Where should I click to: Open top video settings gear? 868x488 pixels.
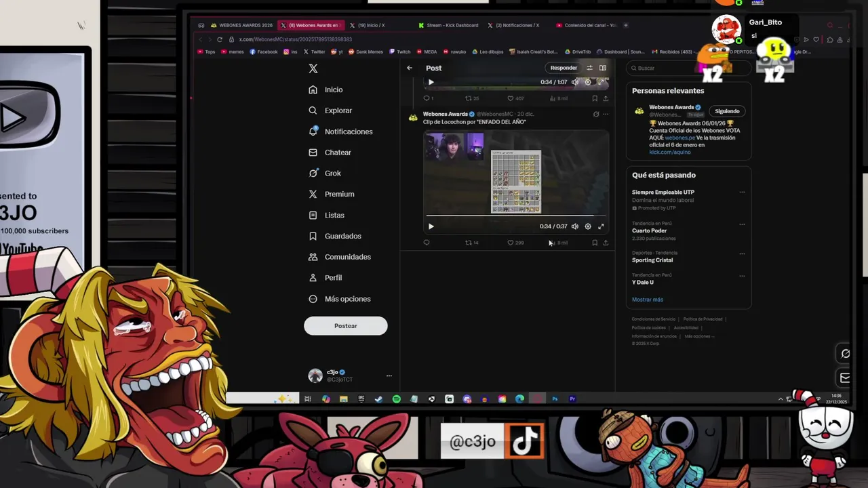(x=588, y=82)
